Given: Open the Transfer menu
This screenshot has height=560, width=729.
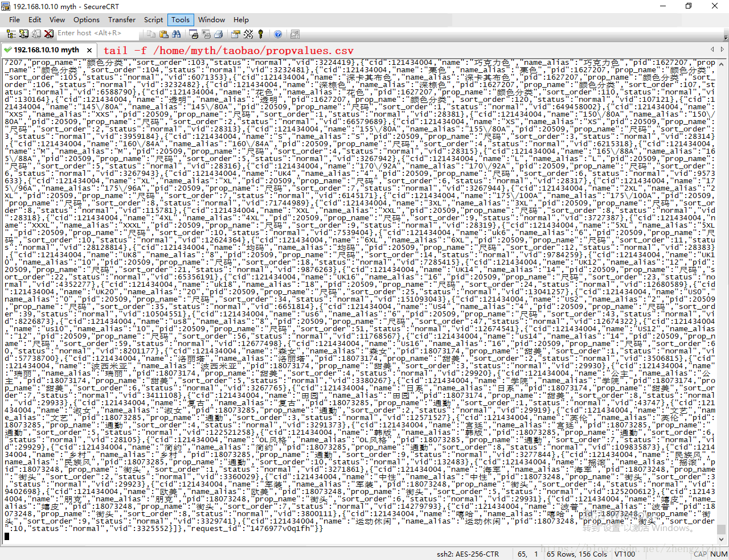Looking at the screenshot, I should point(122,19).
